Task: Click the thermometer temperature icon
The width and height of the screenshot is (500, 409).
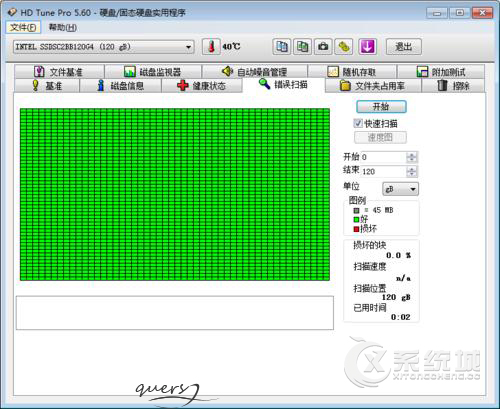Action: tap(211, 47)
